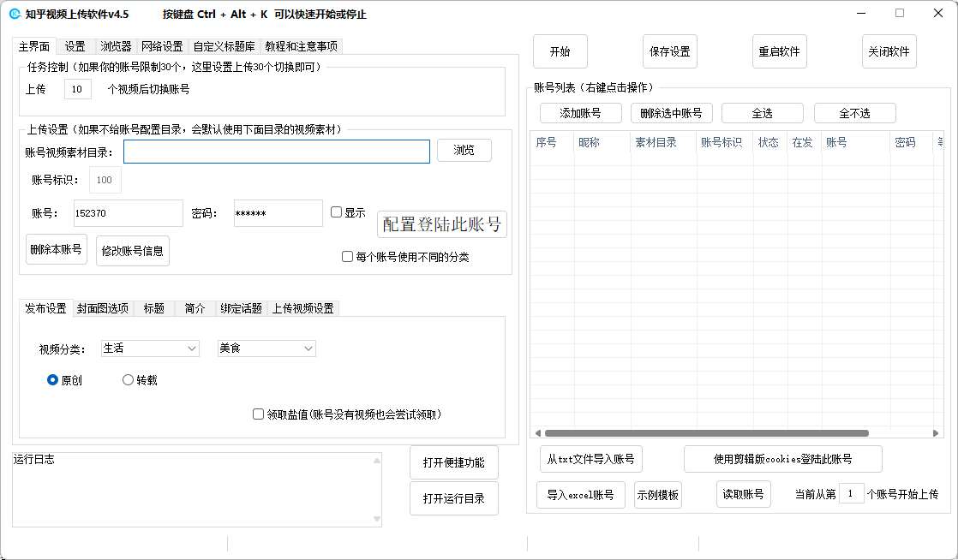Screen dimensions: 958x560
Task: Click the 读取账号 button
Action: (744, 494)
